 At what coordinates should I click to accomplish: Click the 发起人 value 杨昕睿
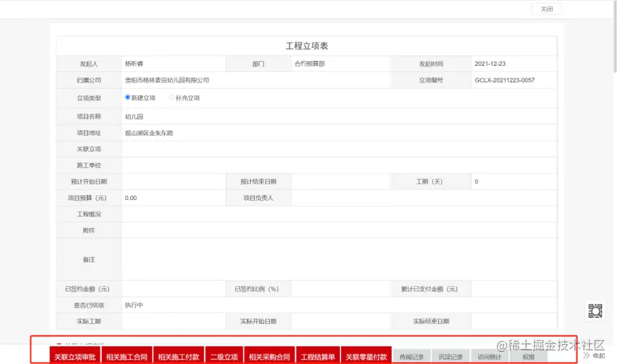tap(134, 64)
